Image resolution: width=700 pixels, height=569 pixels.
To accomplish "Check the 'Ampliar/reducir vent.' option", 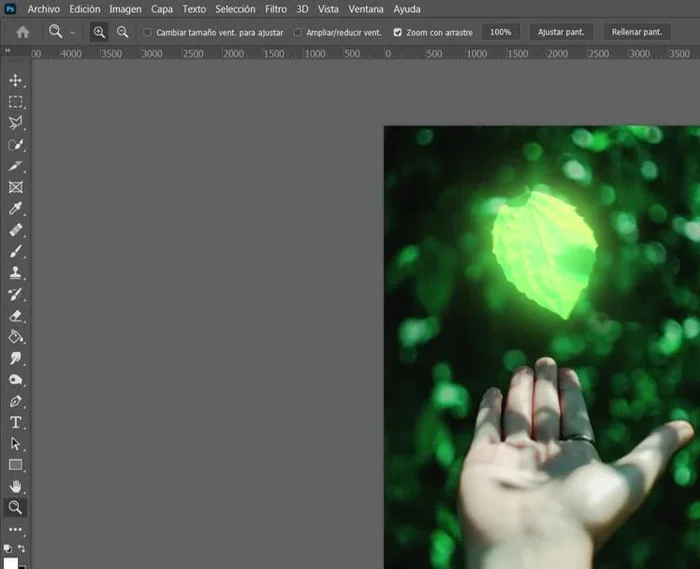I will point(298,32).
